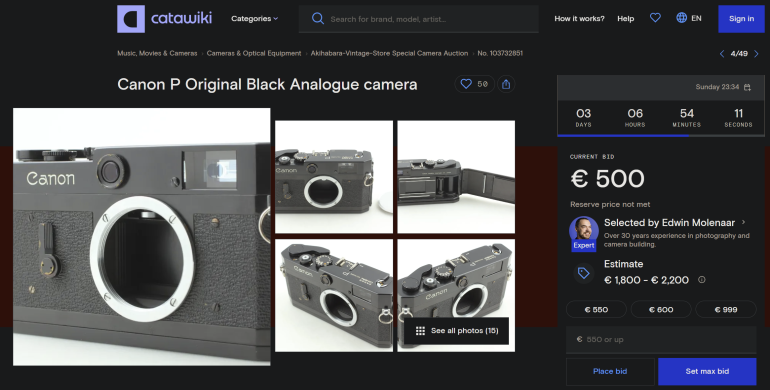Select the € 550 quick bid
The height and width of the screenshot is (390, 770).
click(596, 309)
